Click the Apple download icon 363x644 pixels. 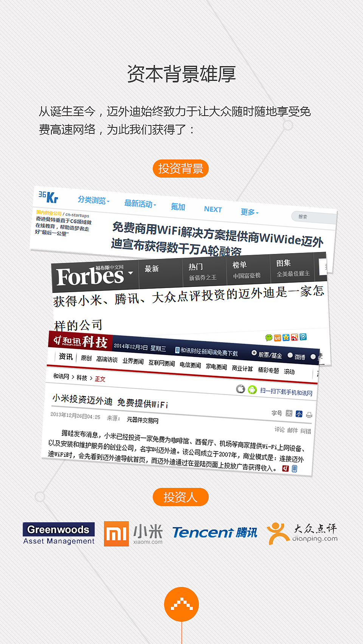tap(240, 389)
